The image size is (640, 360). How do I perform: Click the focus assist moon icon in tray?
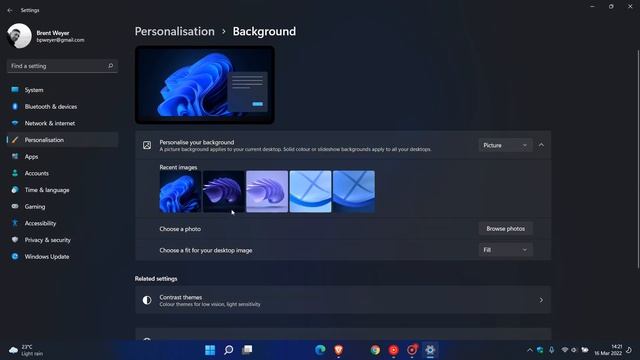coord(630,350)
